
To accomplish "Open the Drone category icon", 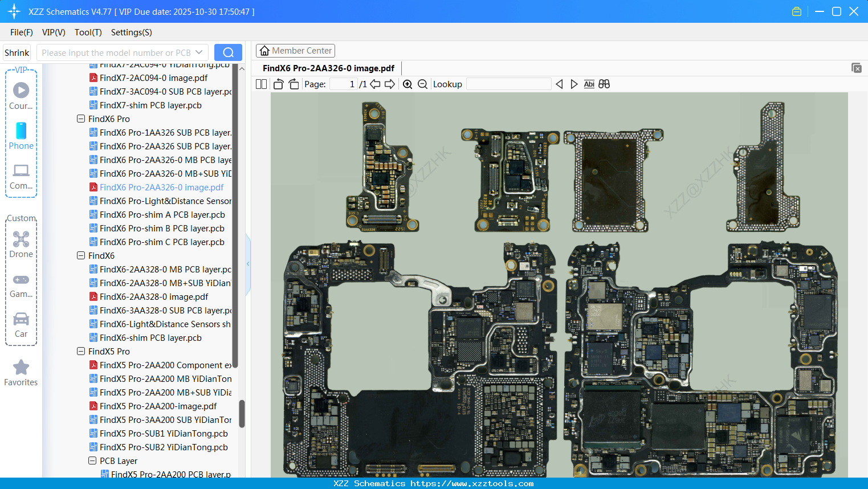I will (21, 244).
